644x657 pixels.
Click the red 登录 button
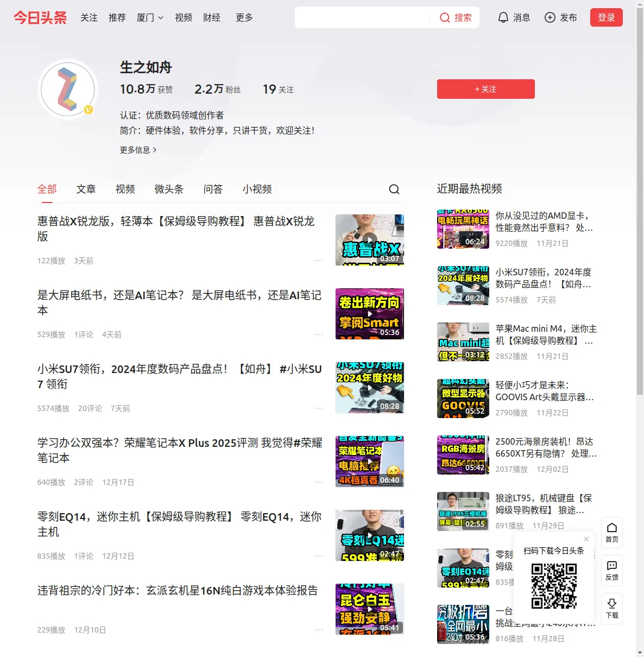tap(607, 17)
